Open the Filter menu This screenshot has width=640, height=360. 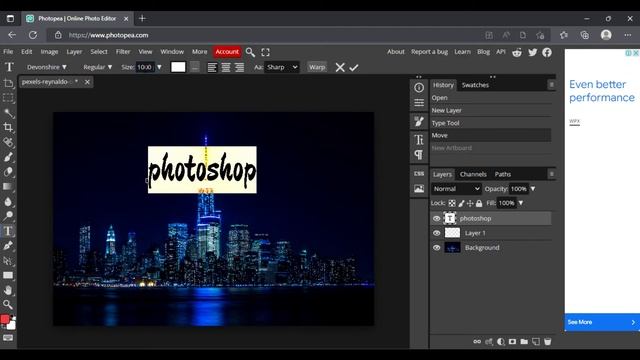click(123, 52)
